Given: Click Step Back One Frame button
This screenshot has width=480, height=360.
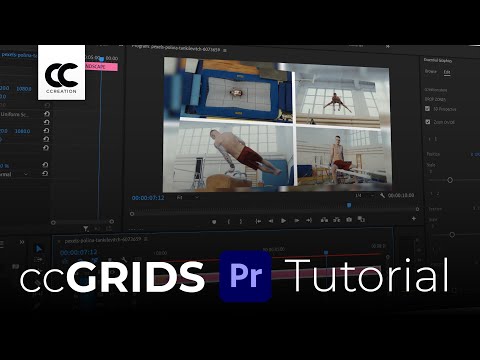Looking at the screenshot, I should pyautogui.click(x=271, y=221).
